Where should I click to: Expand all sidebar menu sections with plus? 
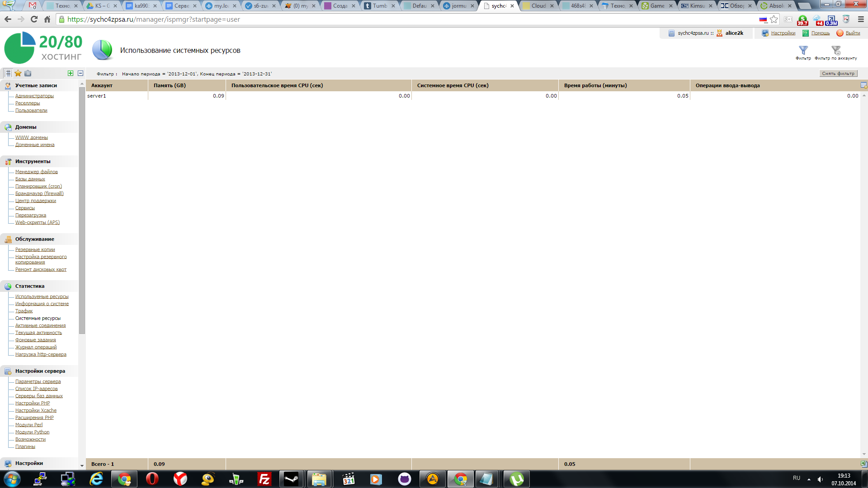pos(71,73)
